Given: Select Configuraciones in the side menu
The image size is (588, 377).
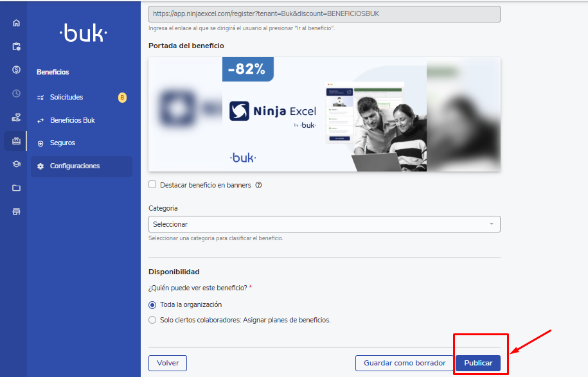Looking at the screenshot, I should pos(75,166).
